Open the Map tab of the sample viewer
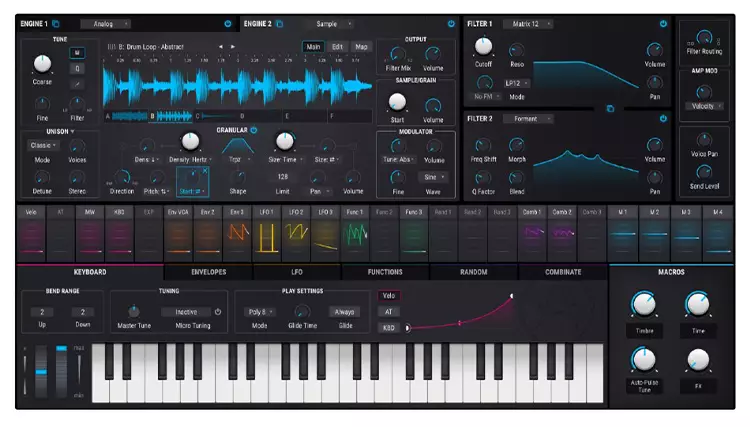The width and height of the screenshot is (750, 427). click(x=361, y=47)
